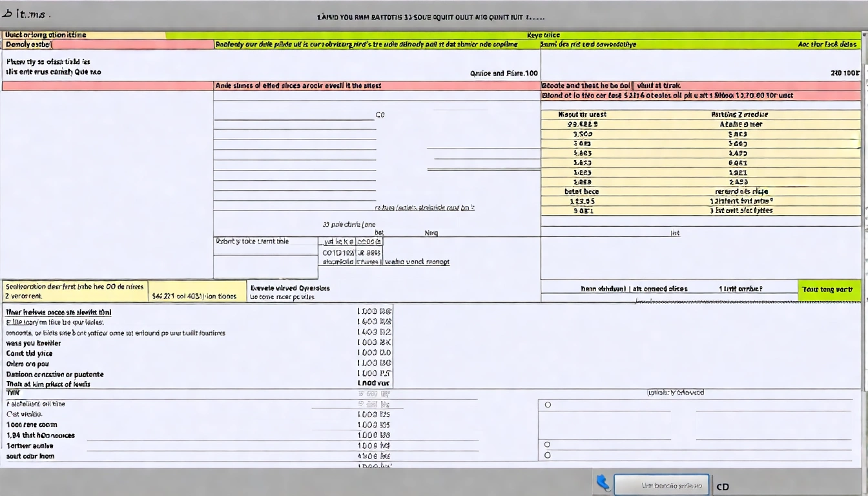Click the green "Tous tong vacb" cell

coord(829,290)
